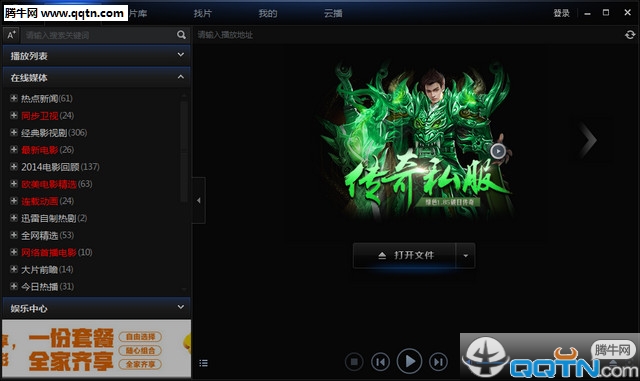The width and height of the screenshot is (640, 381).
Task: Expand 迅雷自制热剧(2) plus icon
Action: (x=14, y=218)
